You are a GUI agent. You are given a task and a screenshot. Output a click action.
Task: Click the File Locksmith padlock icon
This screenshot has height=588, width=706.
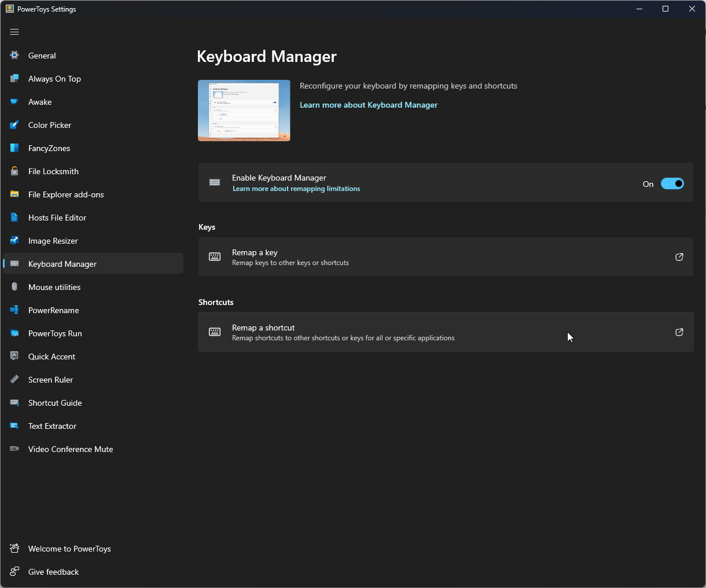[14, 171]
